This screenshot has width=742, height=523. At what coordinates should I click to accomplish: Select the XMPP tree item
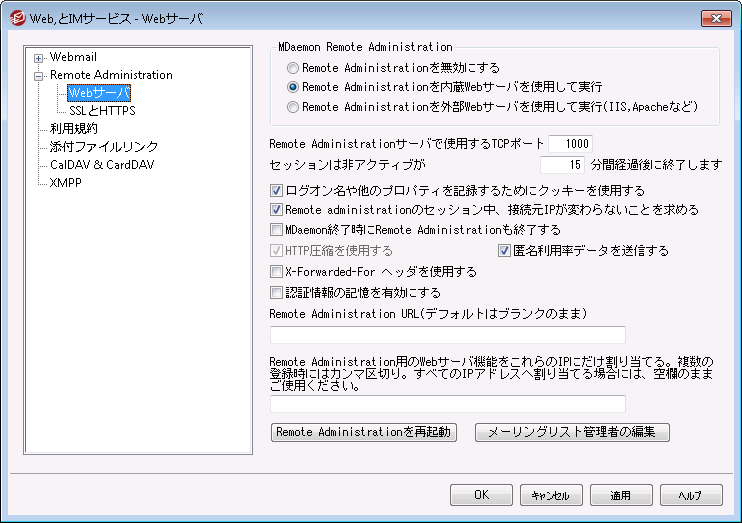[66, 182]
